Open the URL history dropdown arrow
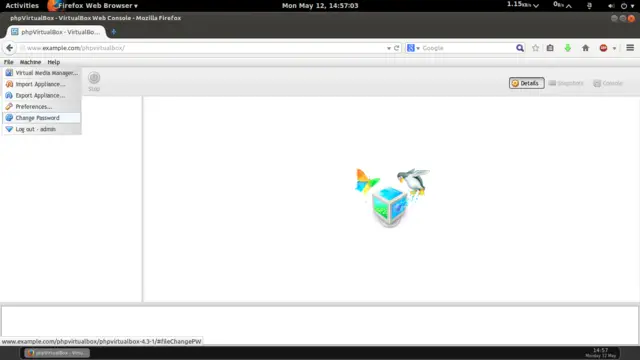Viewport: 640px width, 360px height. [389, 48]
